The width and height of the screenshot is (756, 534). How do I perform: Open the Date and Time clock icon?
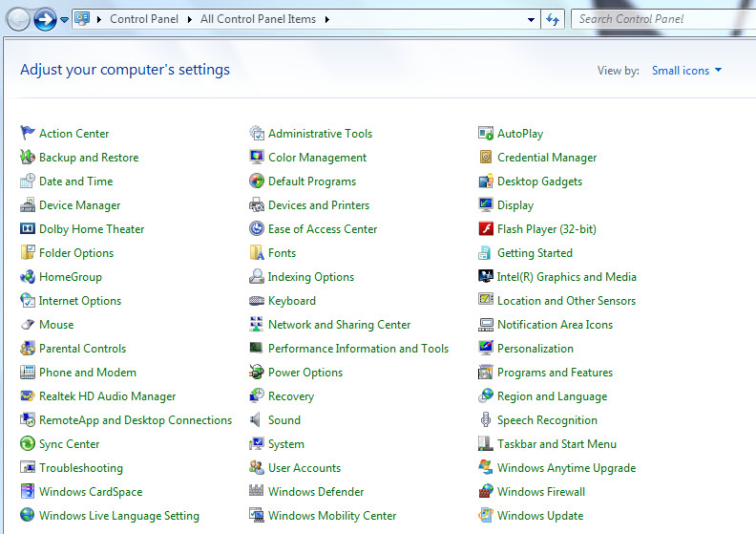pyautogui.click(x=28, y=181)
